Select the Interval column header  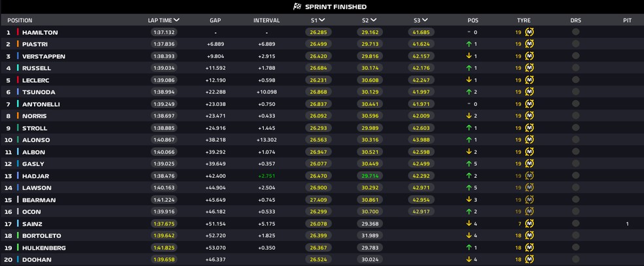tap(266, 20)
